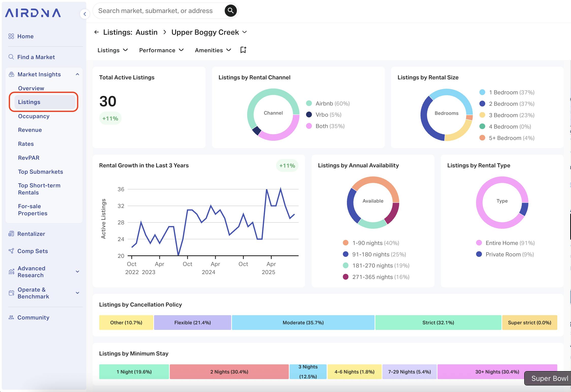Open the Amenities filter menu
The width and height of the screenshot is (571, 392).
213,50
